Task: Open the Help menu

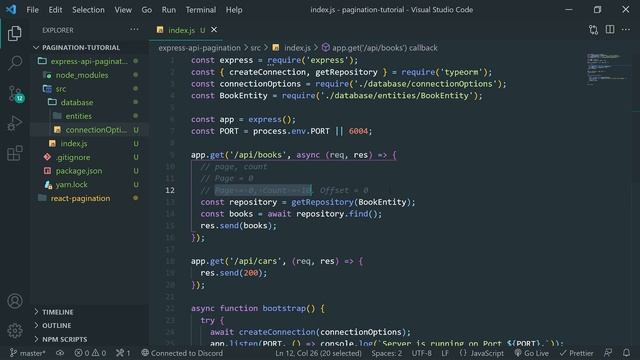Action: [234, 9]
